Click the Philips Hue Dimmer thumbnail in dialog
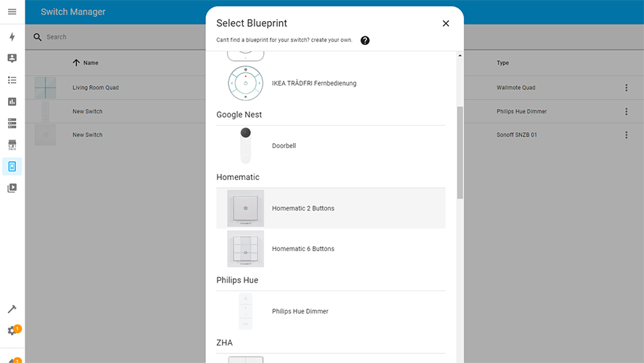Viewport: 644px width, 363px height. pos(246,311)
